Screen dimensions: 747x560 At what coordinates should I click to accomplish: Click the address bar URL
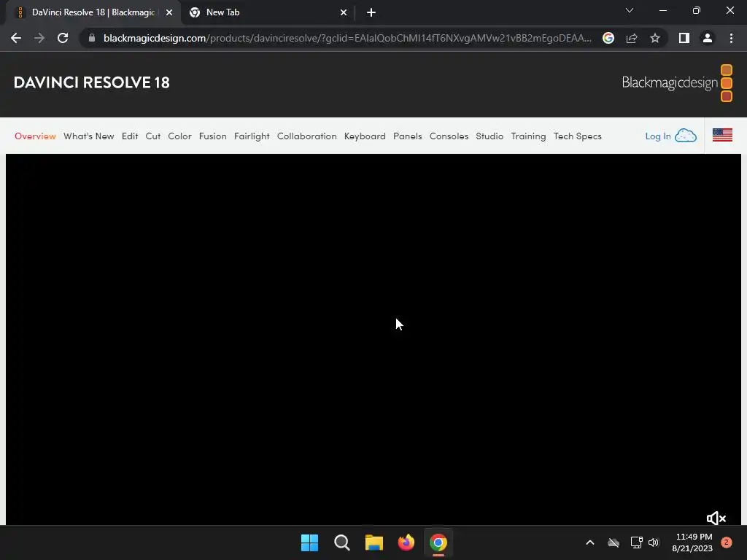[x=347, y=38]
